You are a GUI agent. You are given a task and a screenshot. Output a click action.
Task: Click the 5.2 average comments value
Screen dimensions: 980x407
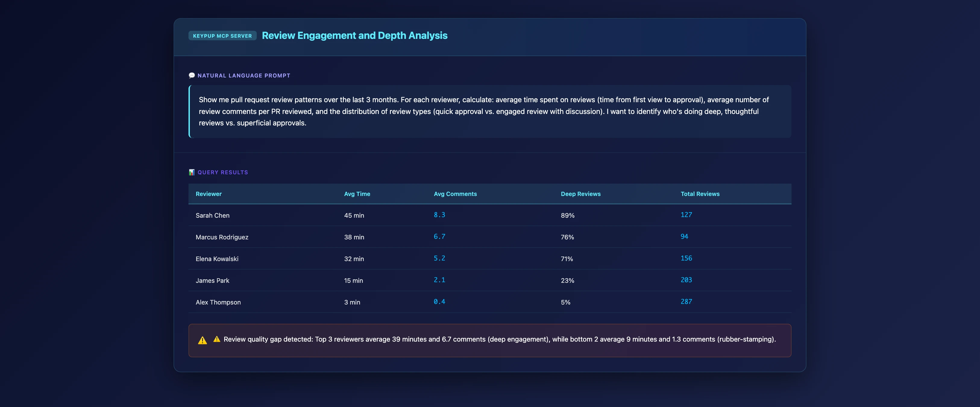[x=439, y=258]
